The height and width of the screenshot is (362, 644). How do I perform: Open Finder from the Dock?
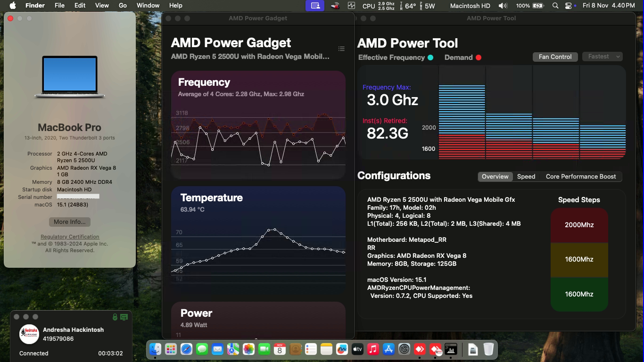(156, 349)
